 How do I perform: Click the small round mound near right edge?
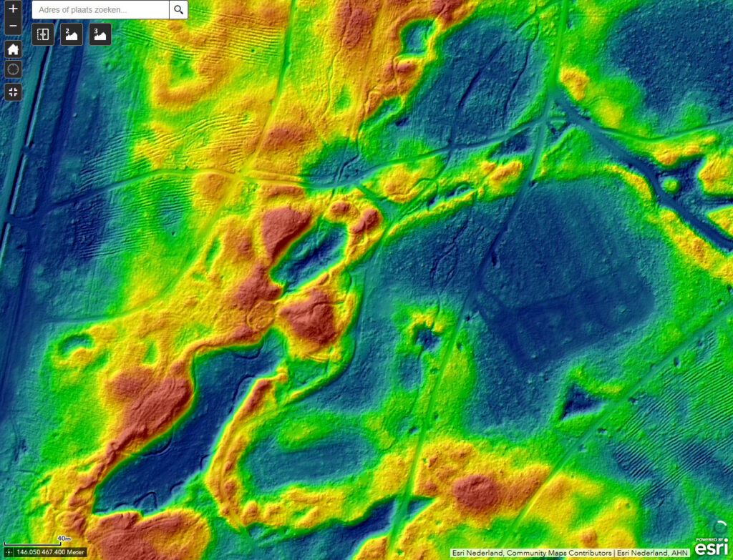click(670, 186)
